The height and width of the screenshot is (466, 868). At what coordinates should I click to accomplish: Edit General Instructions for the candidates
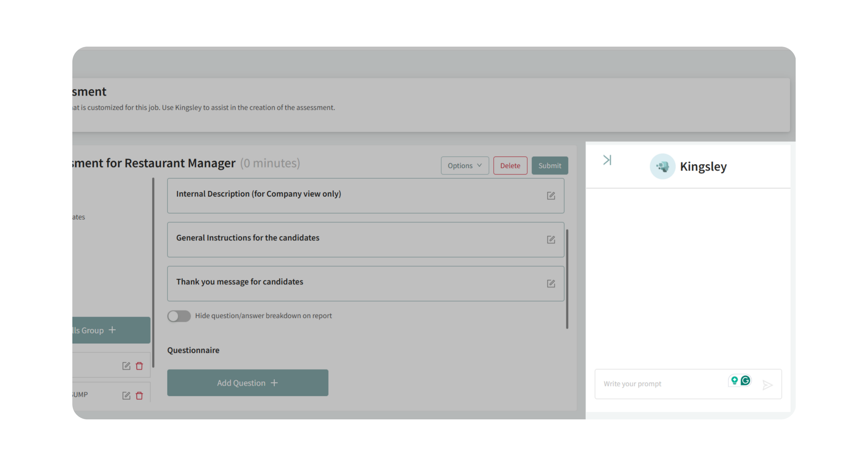(x=551, y=240)
